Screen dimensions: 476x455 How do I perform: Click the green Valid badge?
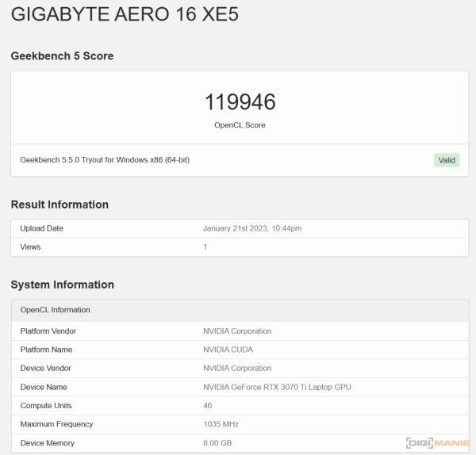pos(447,160)
